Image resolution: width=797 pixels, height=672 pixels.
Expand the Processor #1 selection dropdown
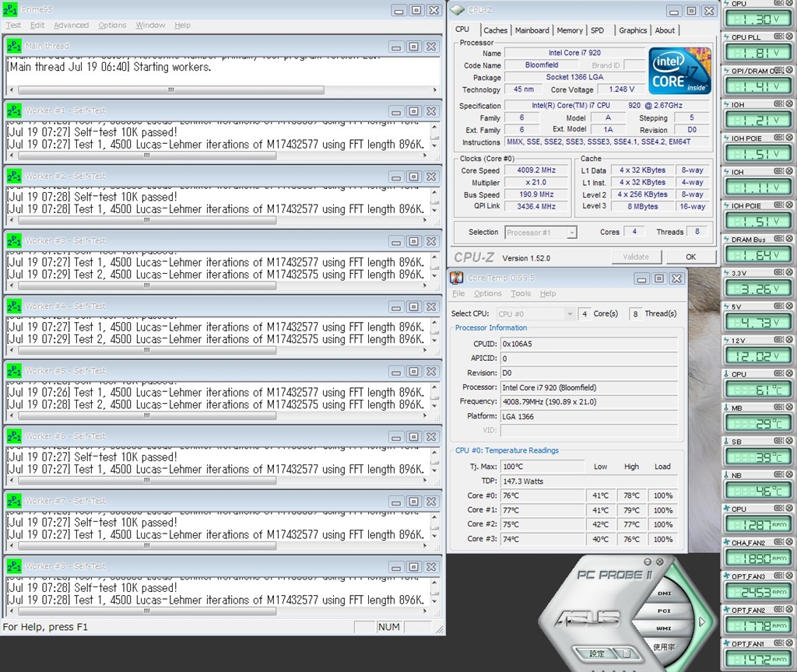pos(571,233)
